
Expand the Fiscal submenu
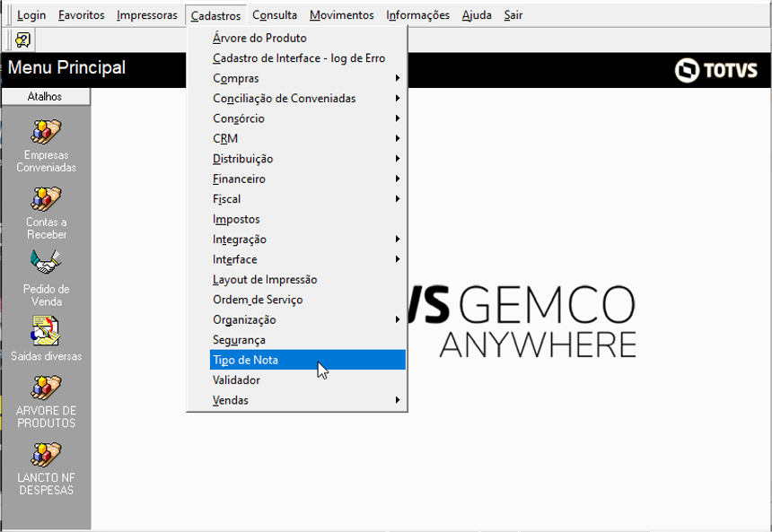tap(308, 199)
